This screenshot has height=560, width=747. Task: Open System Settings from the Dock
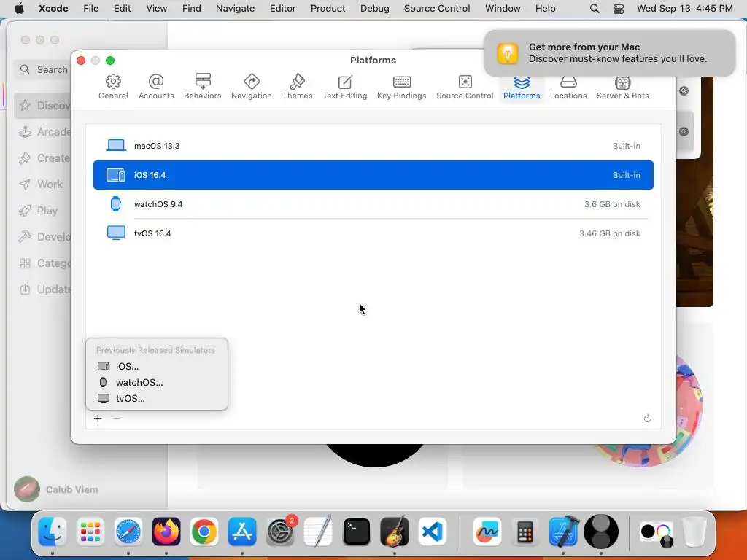click(280, 532)
